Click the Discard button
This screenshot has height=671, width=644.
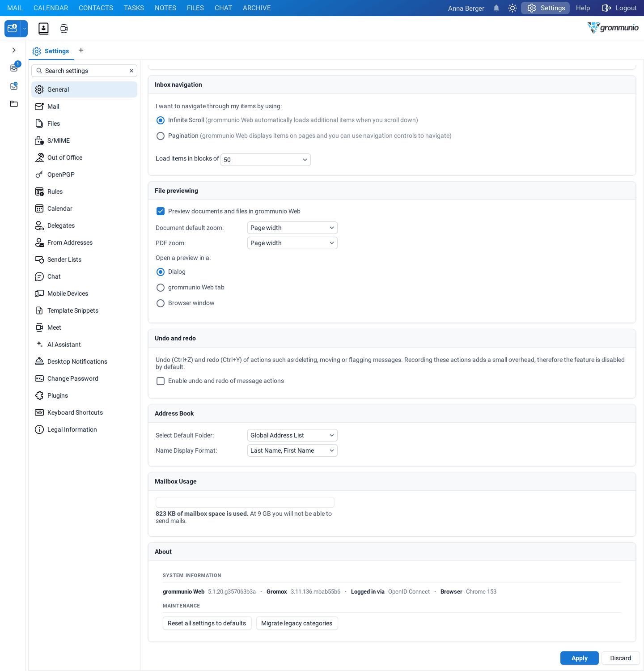click(x=621, y=658)
